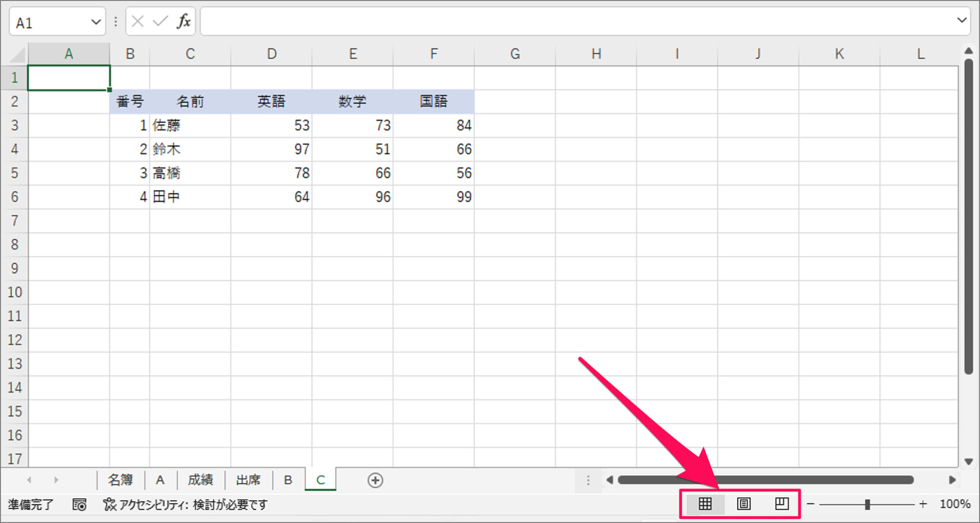Switch to Normal view in the status bar
The height and width of the screenshot is (523, 980).
tap(705, 503)
